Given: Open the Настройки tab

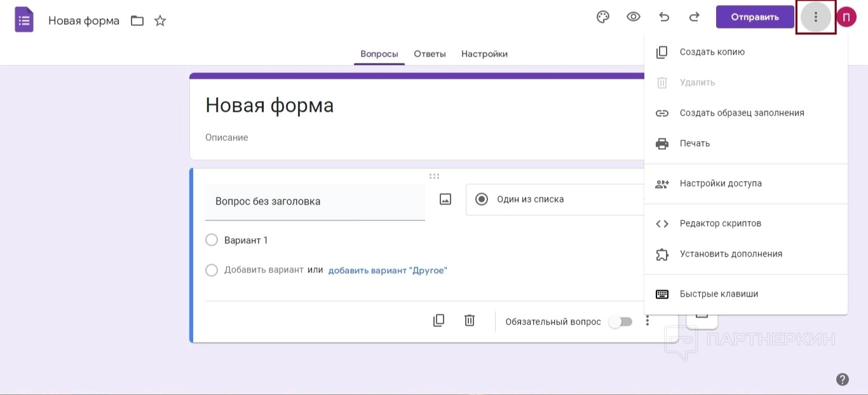Looking at the screenshot, I should coord(484,54).
